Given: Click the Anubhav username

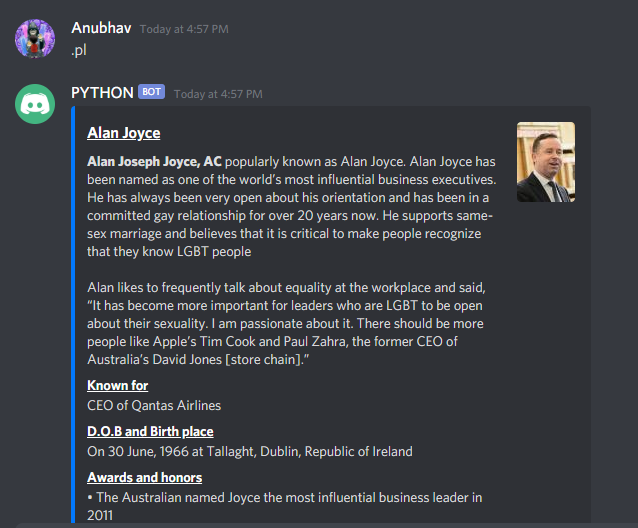Looking at the screenshot, I should tap(101, 28).
